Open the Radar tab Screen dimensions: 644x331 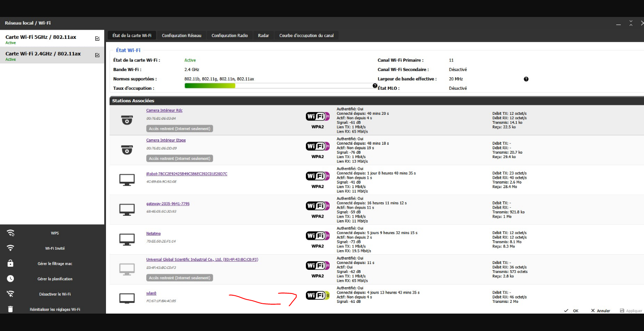click(x=263, y=36)
